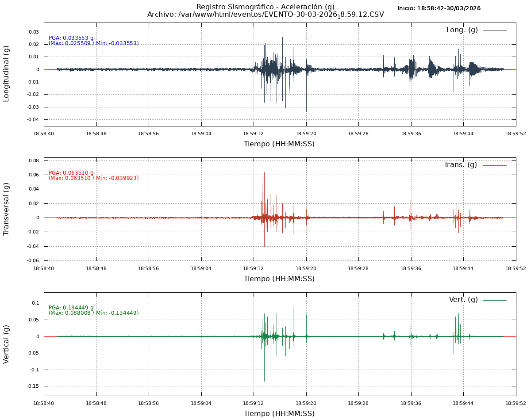Click the Long. (g) legend line sample
The image size is (531, 420).
[x=494, y=31]
